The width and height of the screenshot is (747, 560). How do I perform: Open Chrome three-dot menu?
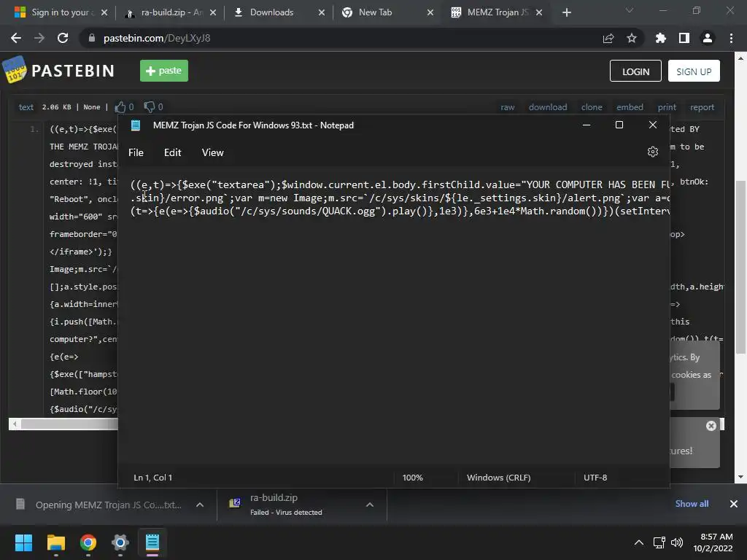[x=731, y=38]
